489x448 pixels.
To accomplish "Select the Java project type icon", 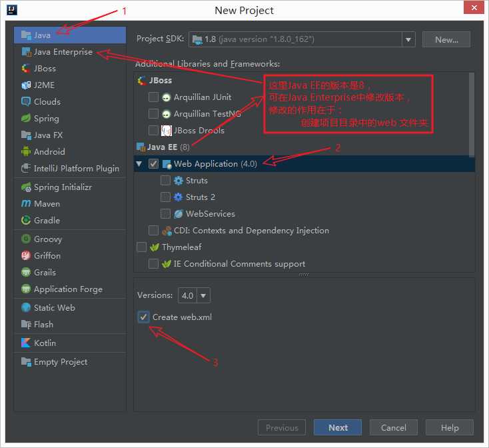I will pos(26,35).
